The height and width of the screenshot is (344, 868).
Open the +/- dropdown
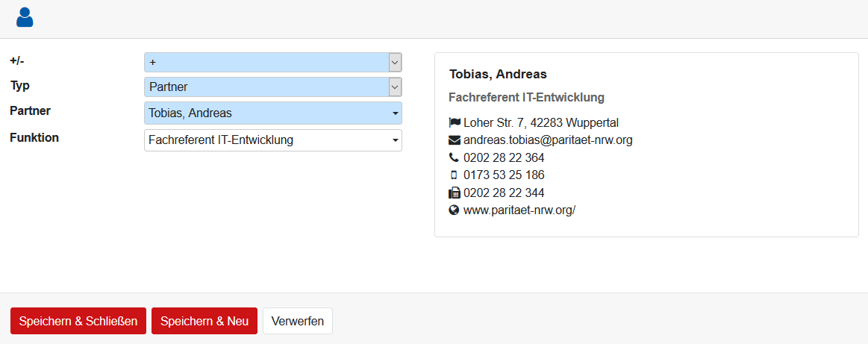272,63
